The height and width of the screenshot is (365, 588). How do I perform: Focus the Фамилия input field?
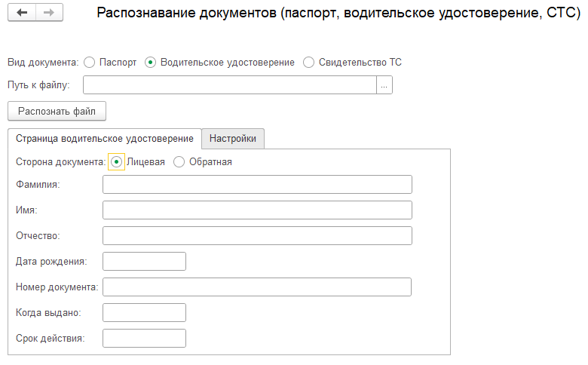click(257, 185)
